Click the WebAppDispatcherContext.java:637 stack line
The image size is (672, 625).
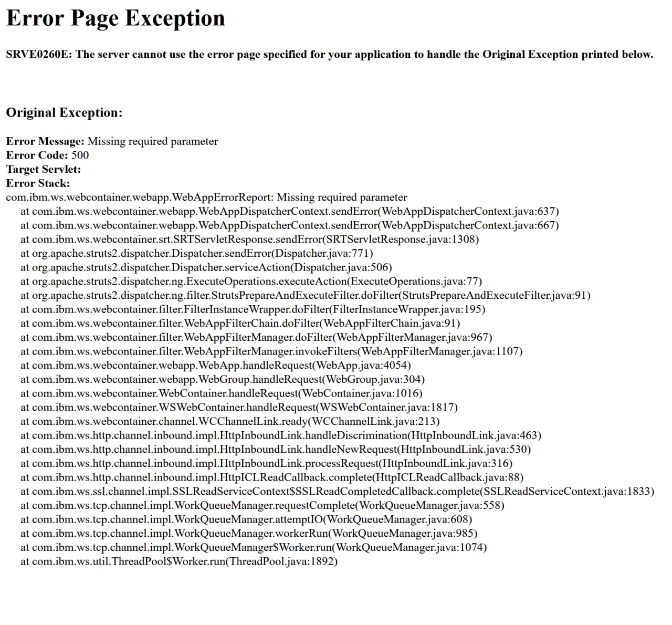[x=290, y=212]
